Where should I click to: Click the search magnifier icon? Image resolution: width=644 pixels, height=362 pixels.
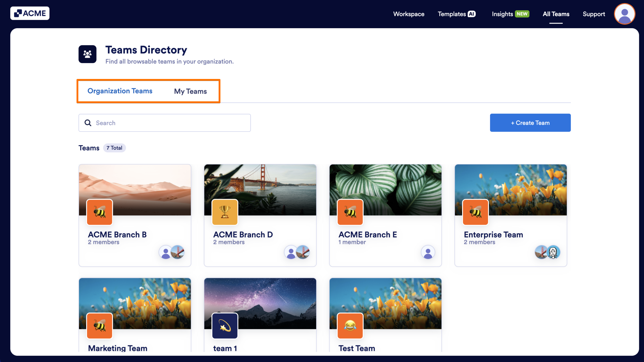[88, 123]
